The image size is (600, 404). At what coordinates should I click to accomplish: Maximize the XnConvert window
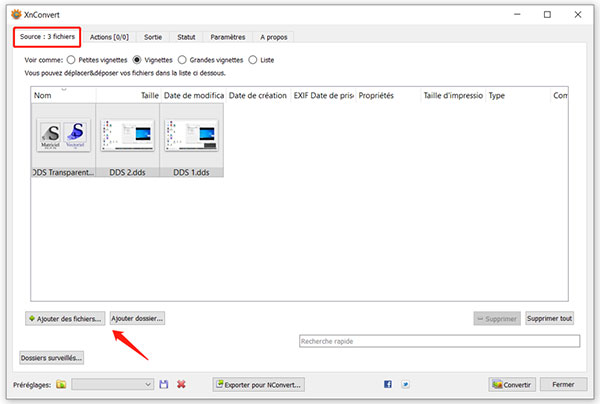pos(547,15)
